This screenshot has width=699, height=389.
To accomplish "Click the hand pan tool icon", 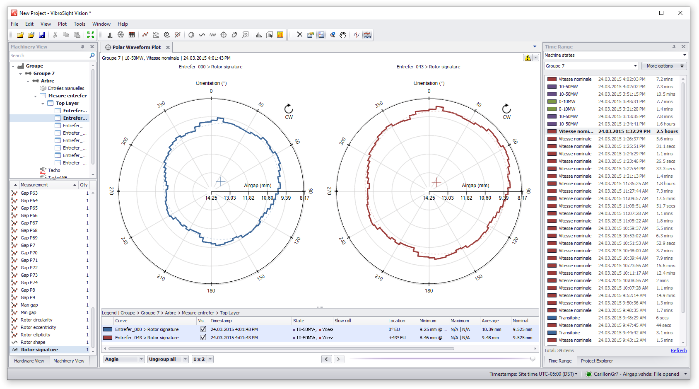I will pyautogui.click(x=343, y=35).
